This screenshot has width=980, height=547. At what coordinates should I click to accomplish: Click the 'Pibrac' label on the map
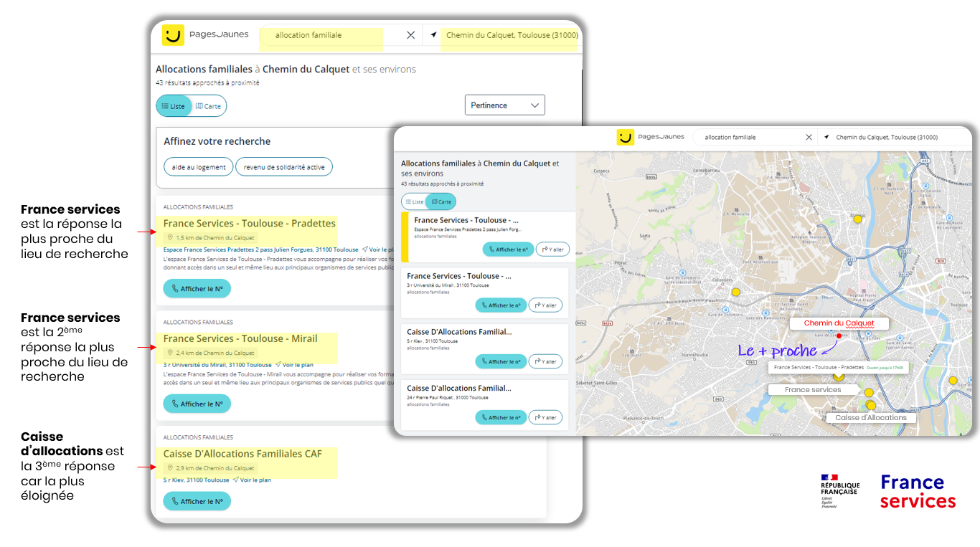(621, 263)
